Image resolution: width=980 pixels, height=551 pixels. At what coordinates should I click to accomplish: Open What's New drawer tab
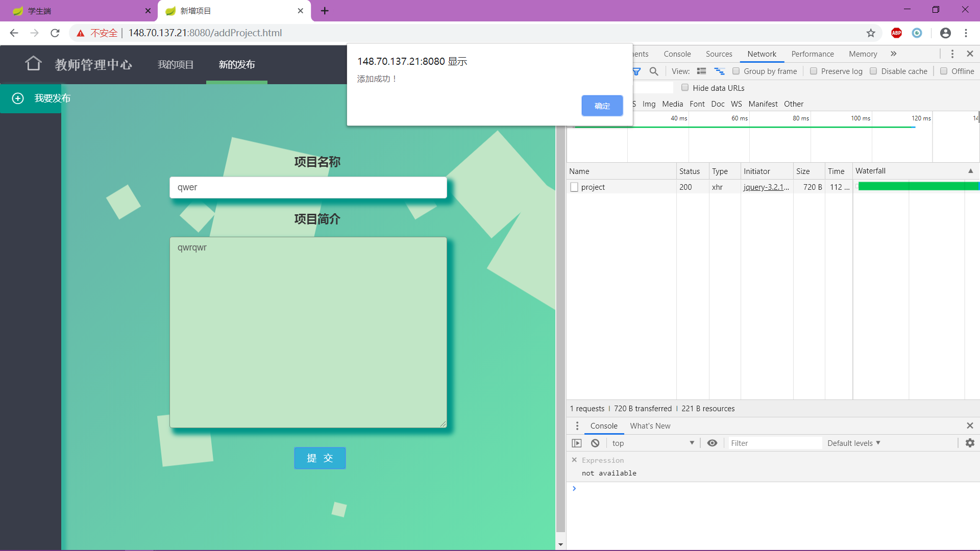650,425
